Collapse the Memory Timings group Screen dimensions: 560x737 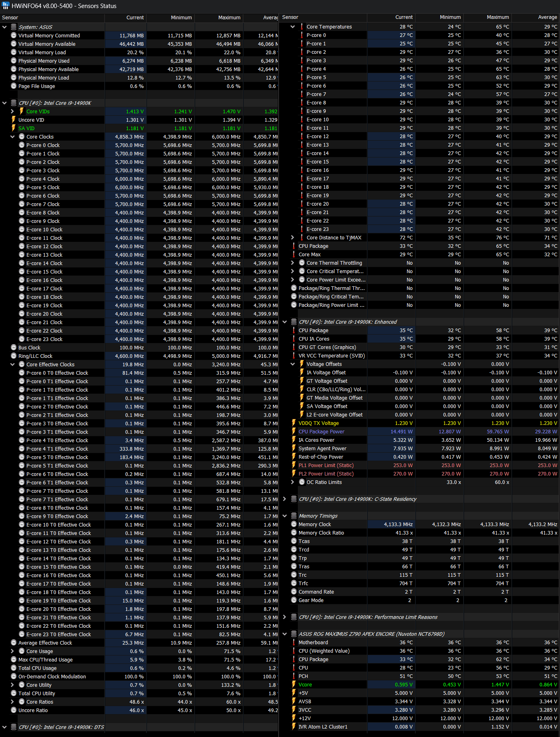pos(285,516)
